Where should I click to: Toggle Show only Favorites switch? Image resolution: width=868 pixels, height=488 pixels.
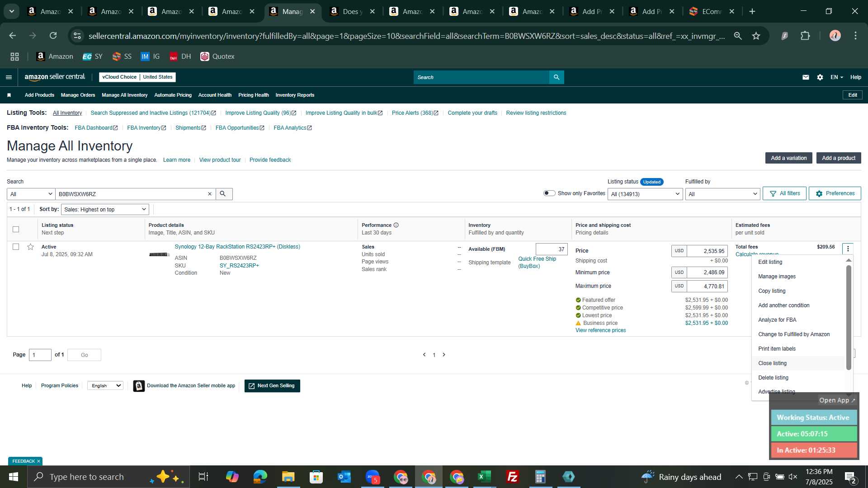click(x=549, y=193)
